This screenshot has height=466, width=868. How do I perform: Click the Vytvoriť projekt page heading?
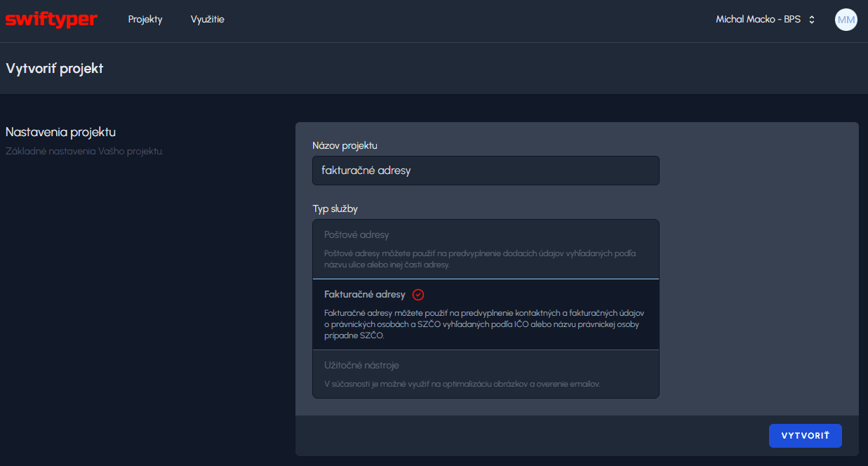[x=55, y=69]
